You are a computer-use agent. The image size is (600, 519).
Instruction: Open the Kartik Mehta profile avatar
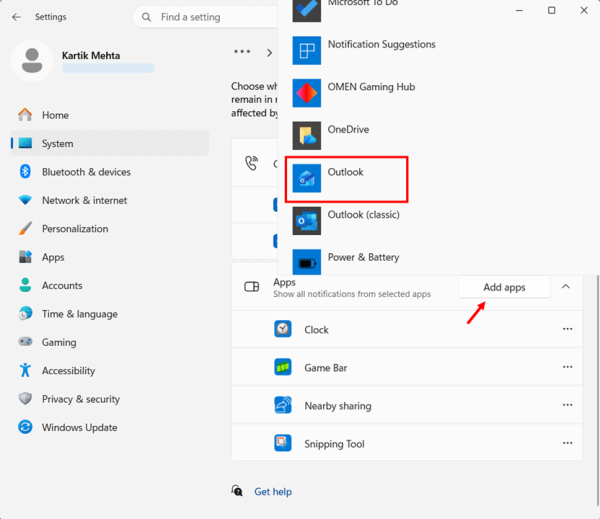(x=32, y=60)
